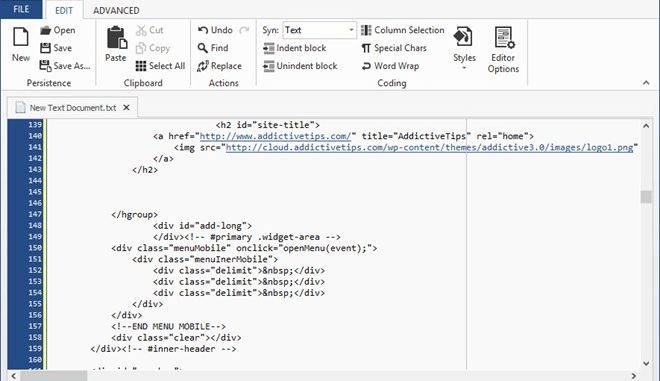Click the addictivetips.com link on line 140
Screen dimensions: 660x381
point(275,136)
